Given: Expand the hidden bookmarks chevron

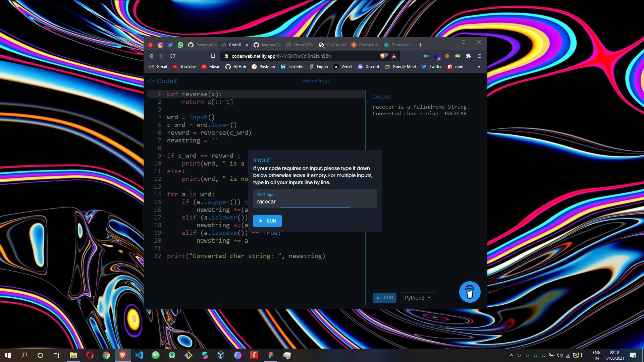Looking at the screenshot, I should [479, 67].
